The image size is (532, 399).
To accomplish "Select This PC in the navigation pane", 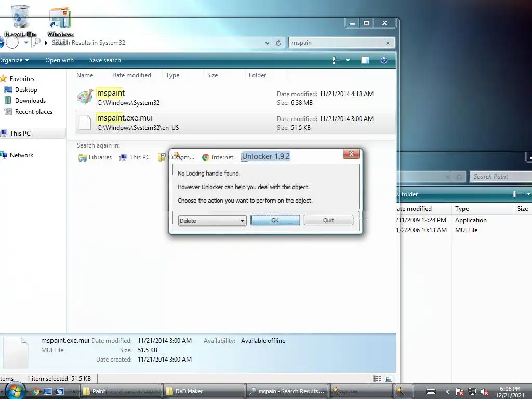I will 20,134.
